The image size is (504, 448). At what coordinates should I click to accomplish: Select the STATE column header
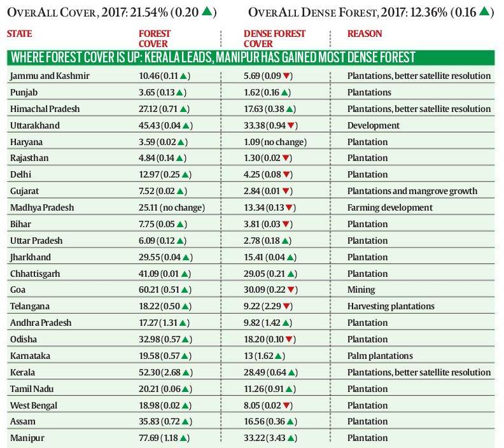click(x=19, y=34)
